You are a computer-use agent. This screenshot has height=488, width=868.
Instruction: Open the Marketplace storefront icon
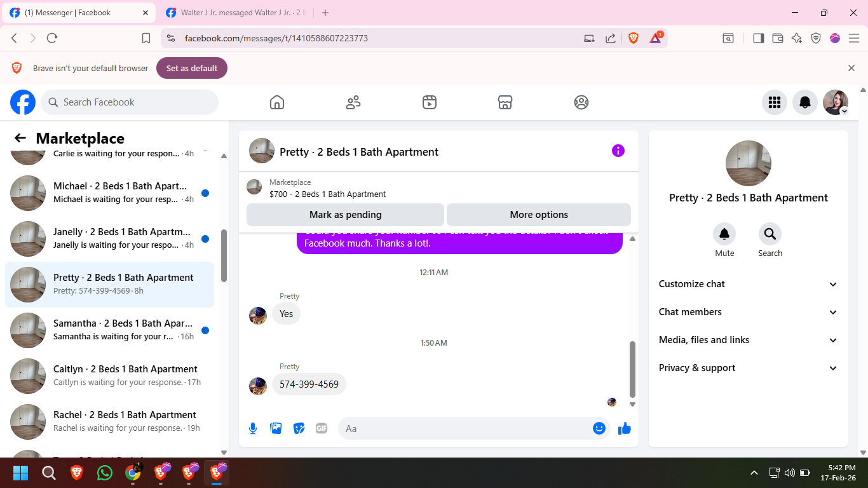click(x=505, y=102)
